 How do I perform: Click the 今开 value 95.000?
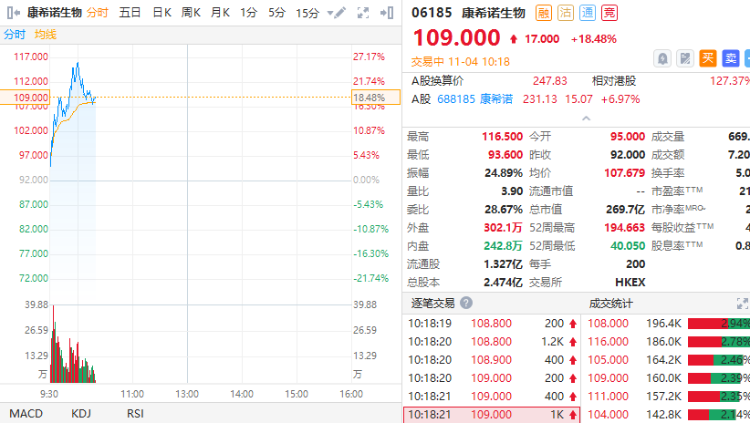click(x=628, y=136)
